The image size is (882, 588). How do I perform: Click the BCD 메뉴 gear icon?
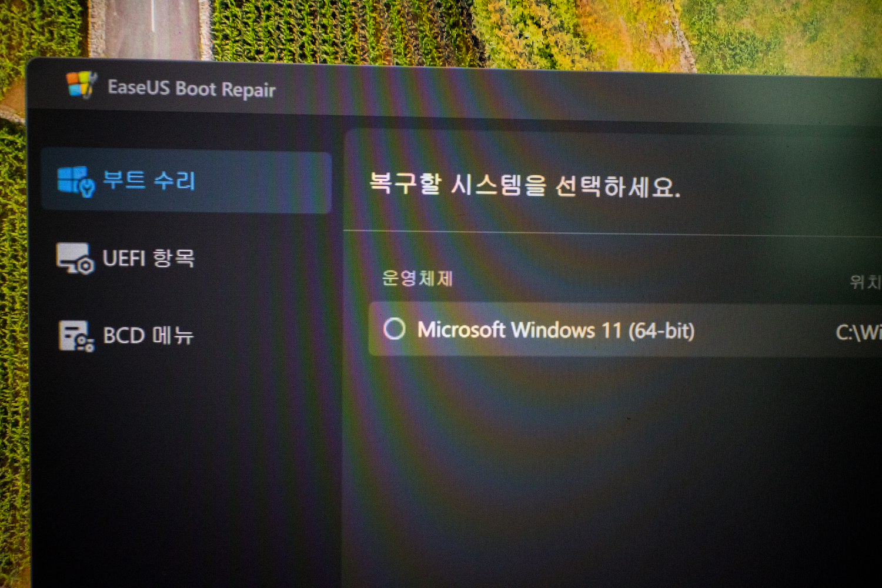point(76,336)
